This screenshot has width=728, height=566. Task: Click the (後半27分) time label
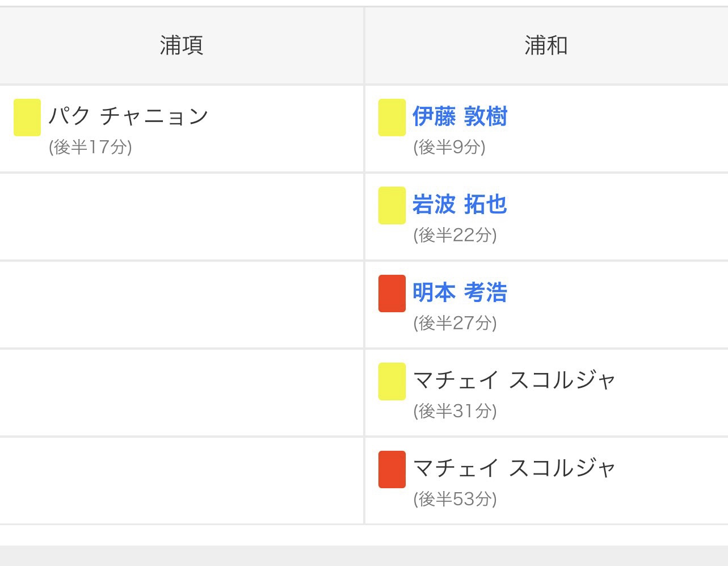[455, 324]
